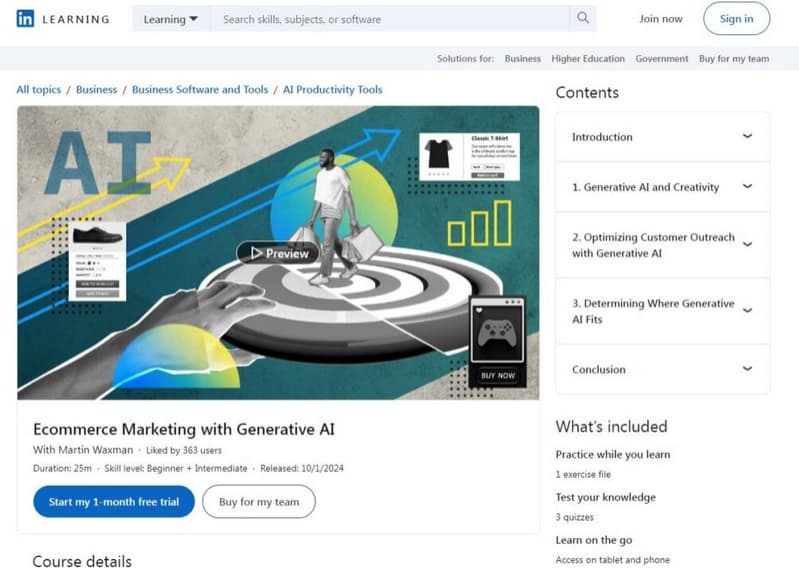Open the Learning dropdown selector
The width and height of the screenshot is (799, 568).
pos(171,19)
